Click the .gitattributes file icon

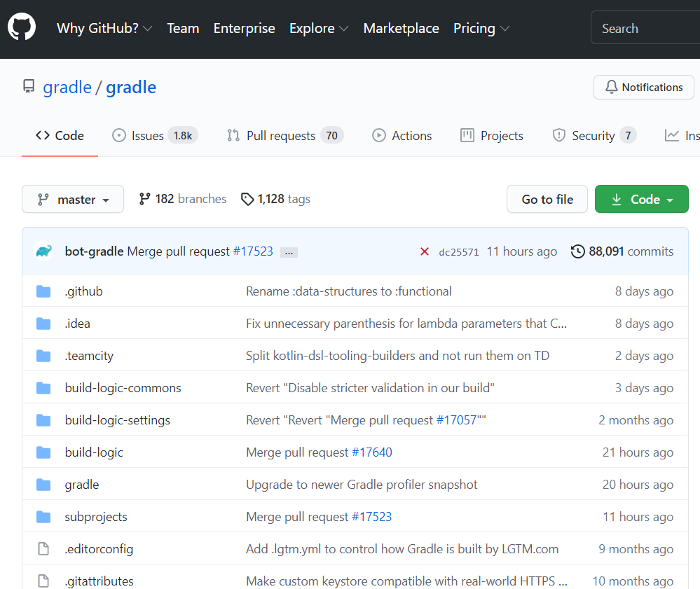coord(43,581)
